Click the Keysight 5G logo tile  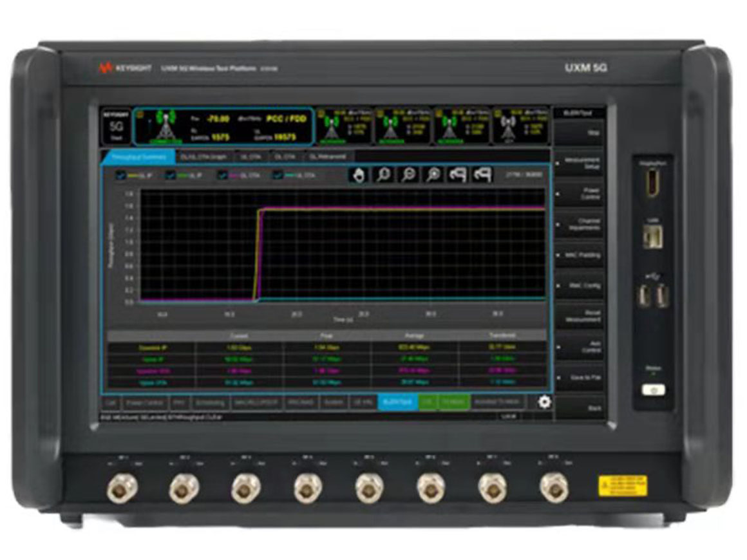117,126
